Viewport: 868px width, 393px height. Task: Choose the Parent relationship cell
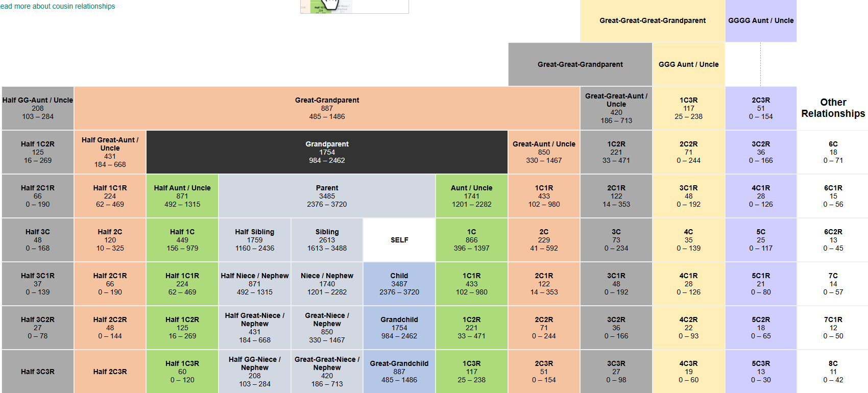[x=327, y=196]
